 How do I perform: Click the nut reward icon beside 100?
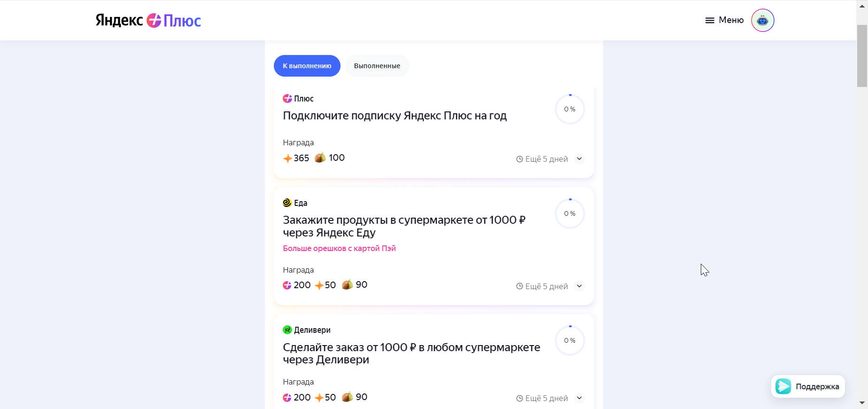320,157
